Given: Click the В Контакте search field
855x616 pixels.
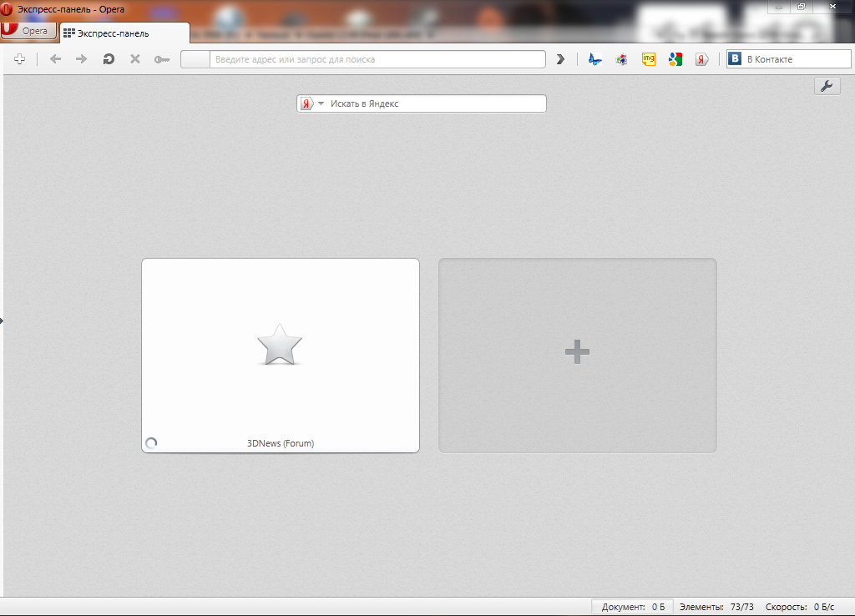Looking at the screenshot, I should 797,59.
